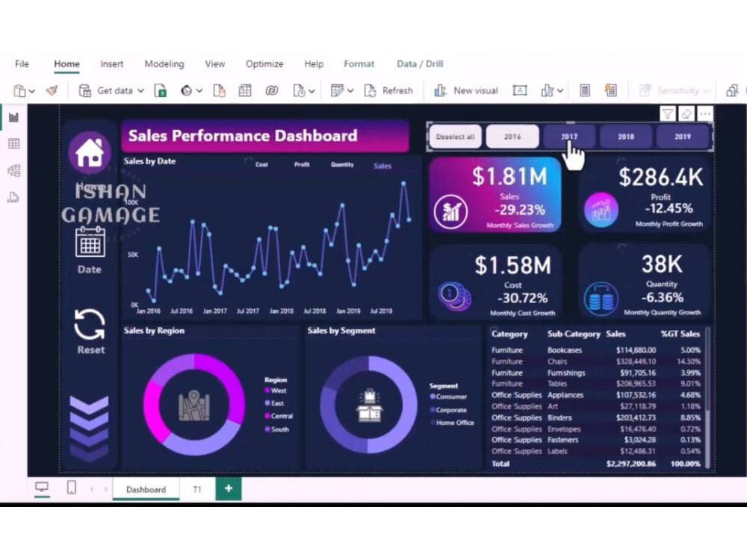Click the Dataverse swirl icon
Image resolution: width=747 pixels, height=560 pixels.
[x=272, y=90]
